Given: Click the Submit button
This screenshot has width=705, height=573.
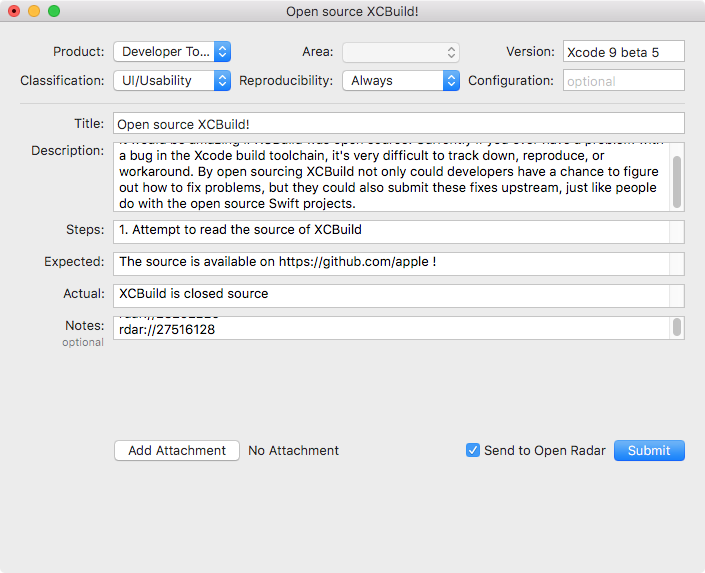Looking at the screenshot, I should tap(649, 451).
